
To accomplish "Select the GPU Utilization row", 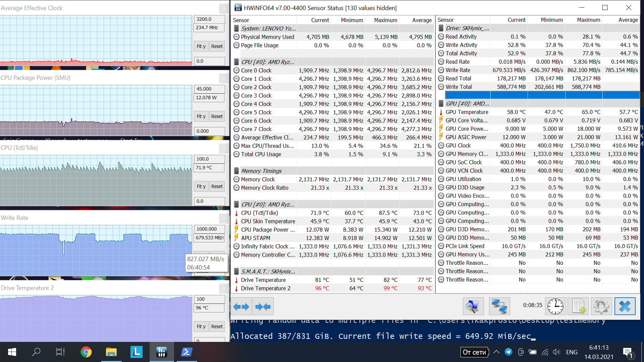I will pyautogui.click(x=538, y=179).
